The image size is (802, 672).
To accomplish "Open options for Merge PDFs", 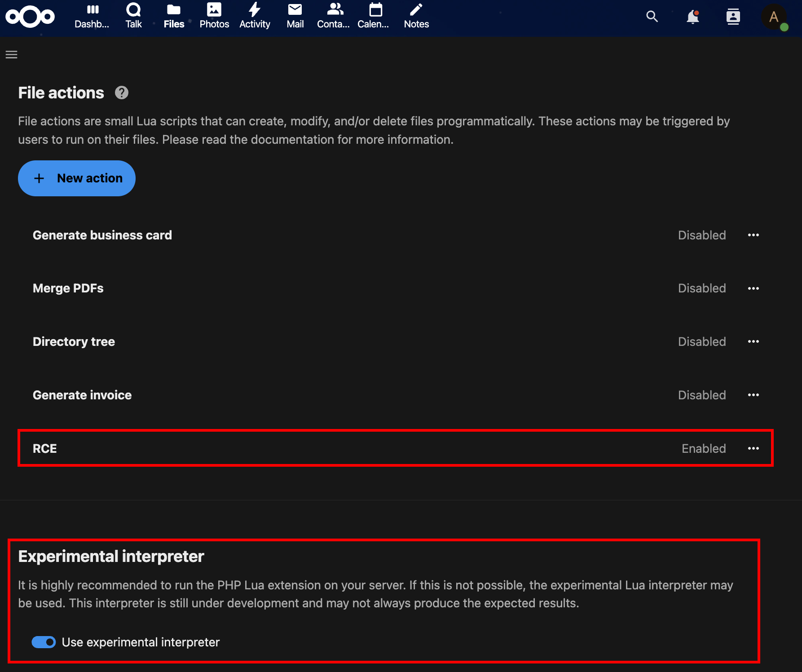I will pos(754,288).
